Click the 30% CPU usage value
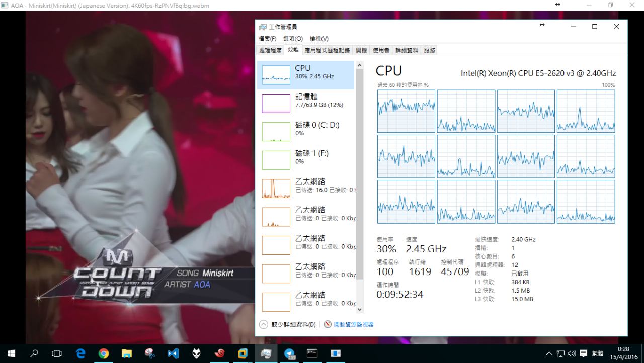Image resolution: width=644 pixels, height=363 pixels. [x=386, y=249]
